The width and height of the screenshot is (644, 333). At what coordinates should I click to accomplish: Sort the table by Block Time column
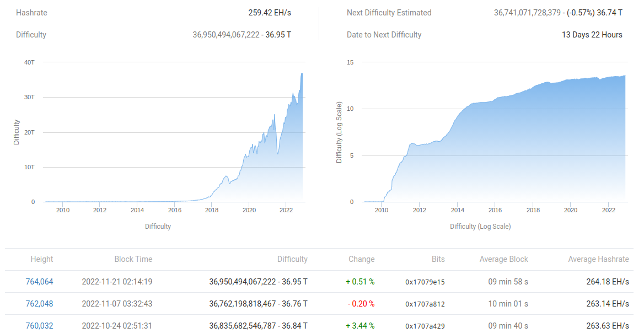click(x=133, y=259)
